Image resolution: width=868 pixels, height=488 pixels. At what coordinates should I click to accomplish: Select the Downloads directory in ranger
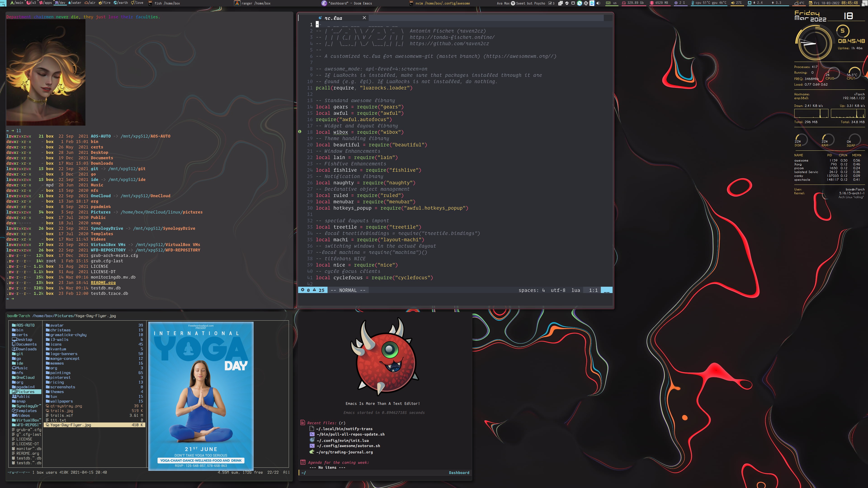(x=26, y=349)
